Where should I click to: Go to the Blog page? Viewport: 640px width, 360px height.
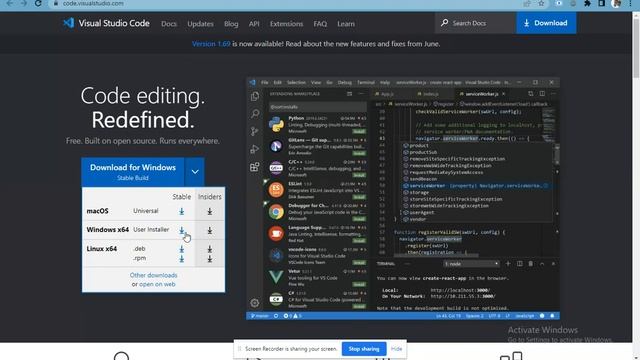pyautogui.click(x=231, y=24)
